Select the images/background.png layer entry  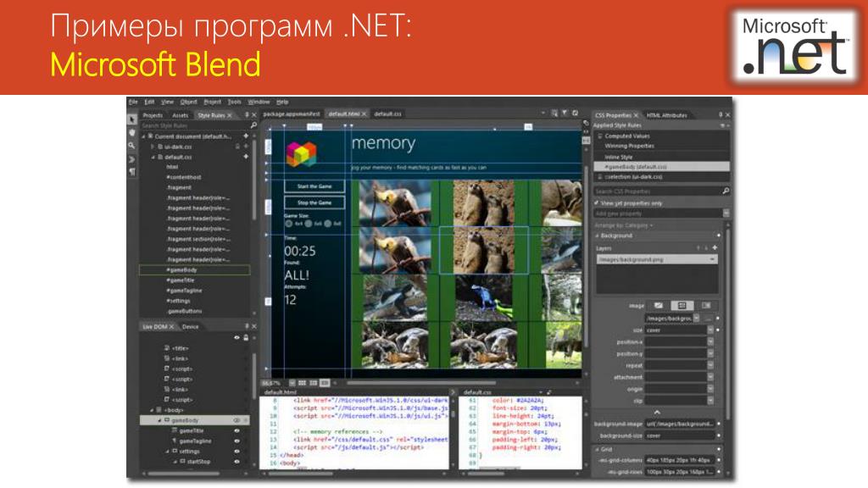point(657,259)
